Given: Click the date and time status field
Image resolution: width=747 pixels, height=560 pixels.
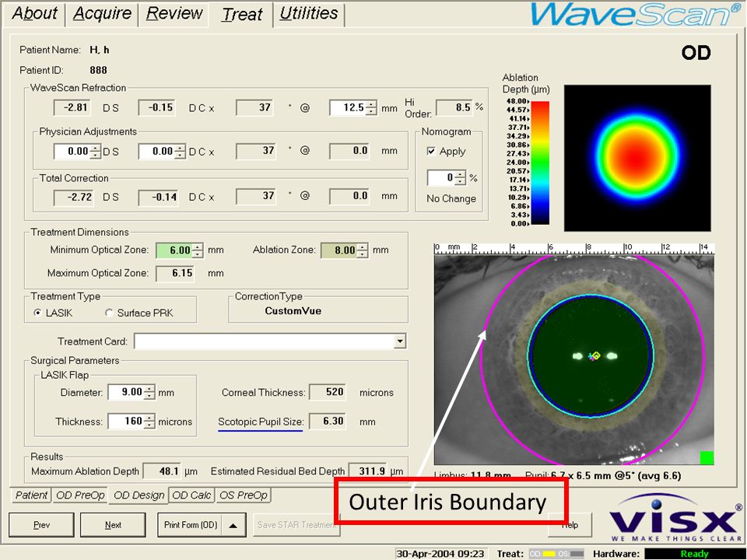Looking at the screenshot, I should 440,554.
